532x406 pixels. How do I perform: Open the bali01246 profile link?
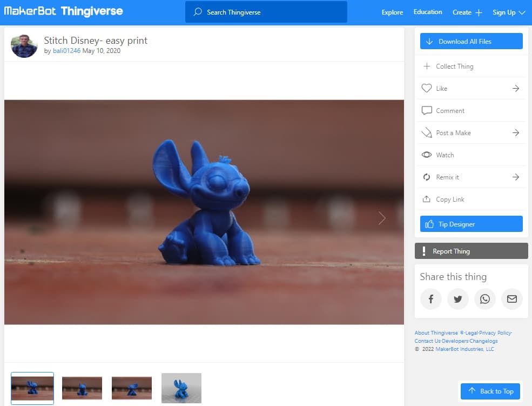65,51
